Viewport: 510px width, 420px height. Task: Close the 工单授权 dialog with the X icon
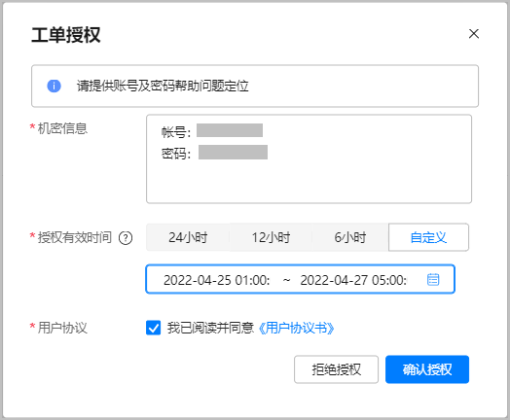pyautogui.click(x=474, y=33)
